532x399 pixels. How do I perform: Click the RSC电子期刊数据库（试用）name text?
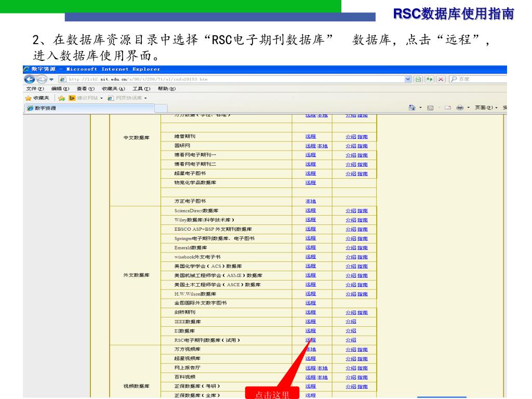pos(207,340)
